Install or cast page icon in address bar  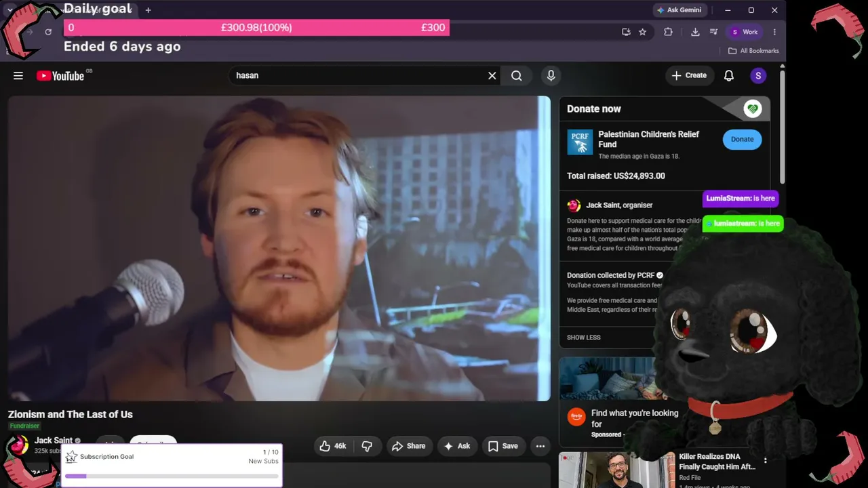point(626,32)
